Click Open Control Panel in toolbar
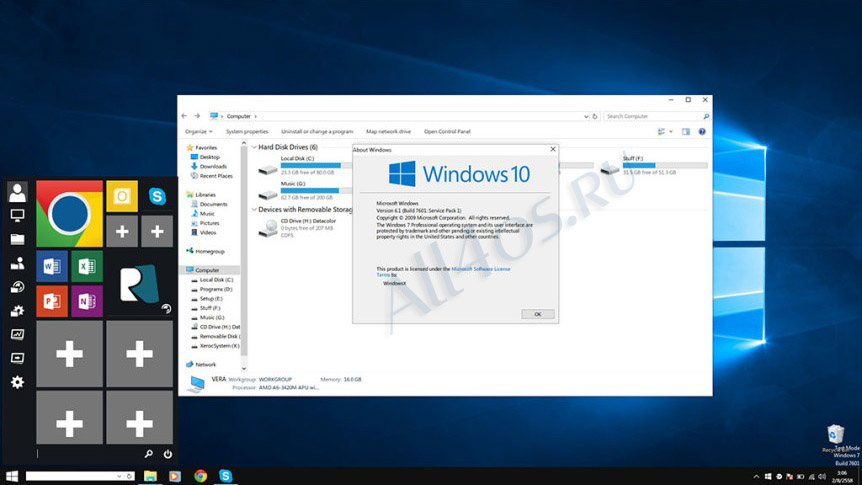862x485 pixels. click(x=447, y=132)
